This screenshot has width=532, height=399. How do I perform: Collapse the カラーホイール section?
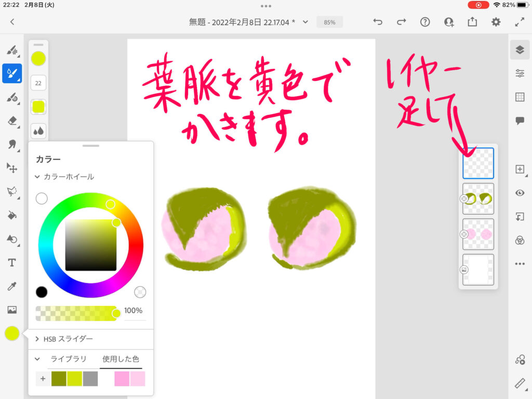(x=37, y=177)
